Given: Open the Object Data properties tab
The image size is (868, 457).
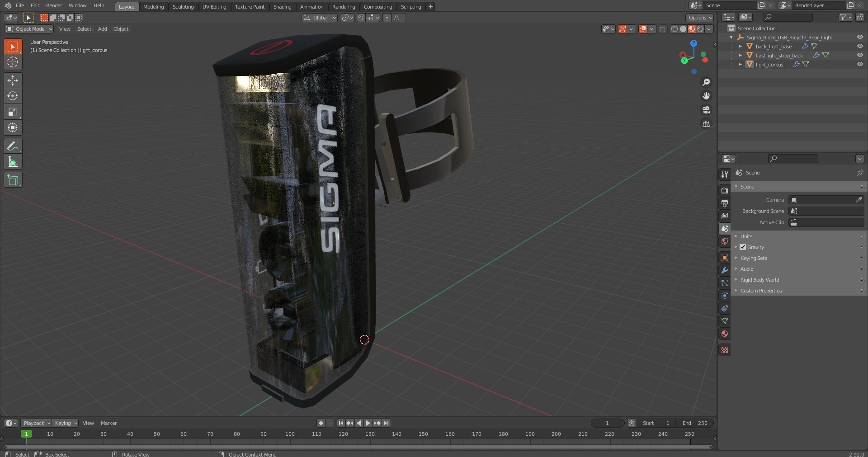Looking at the screenshot, I should pyautogui.click(x=725, y=321).
